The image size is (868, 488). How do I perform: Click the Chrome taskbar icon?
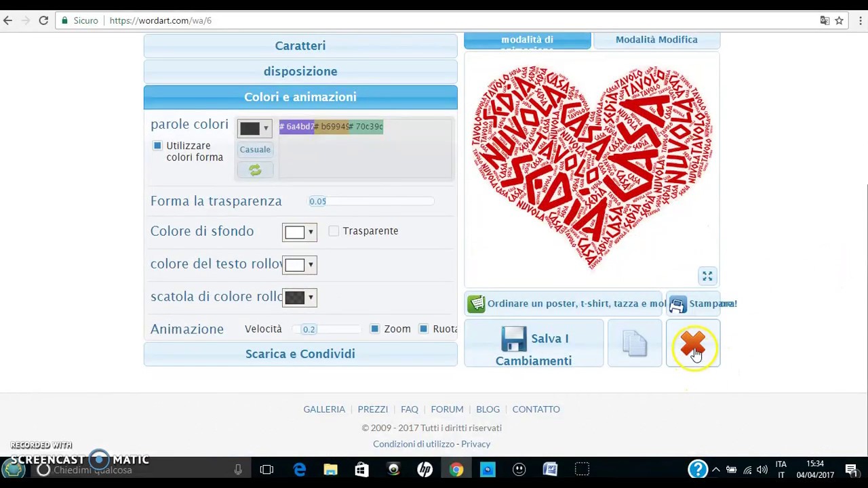coord(456,470)
